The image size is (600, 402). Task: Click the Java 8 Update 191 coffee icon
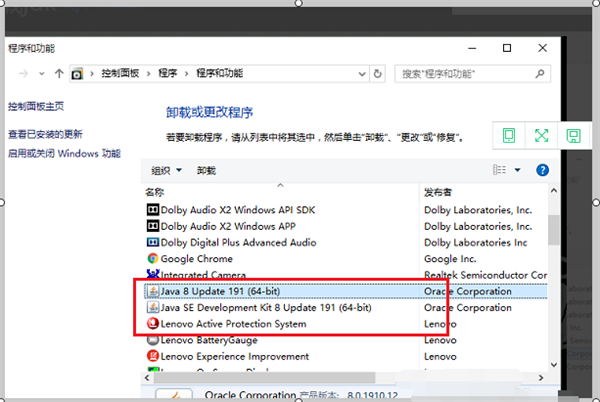pyautogui.click(x=153, y=291)
